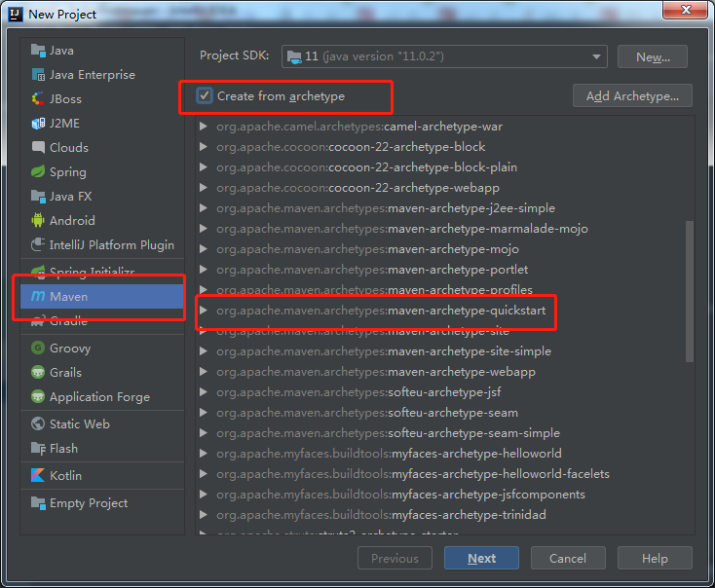Image resolution: width=715 pixels, height=588 pixels.
Task: Expand cocoon-22-archetype-webapp node
Action: pos(204,187)
